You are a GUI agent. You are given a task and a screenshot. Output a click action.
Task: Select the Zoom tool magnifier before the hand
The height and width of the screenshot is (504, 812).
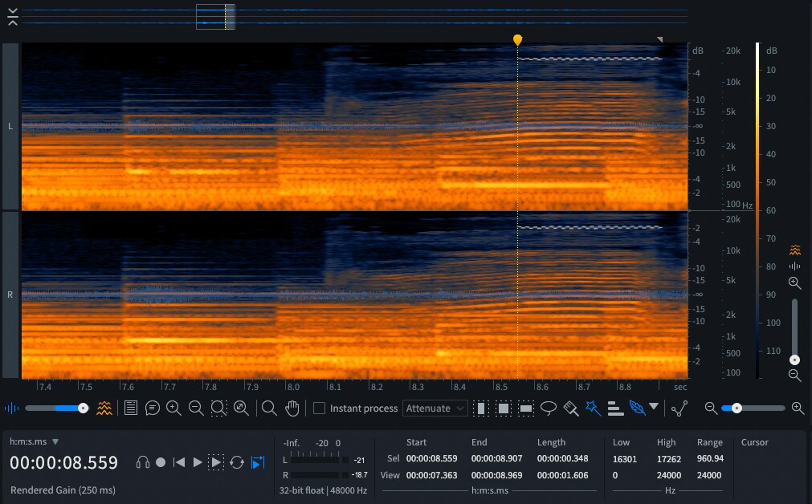(x=269, y=408)
